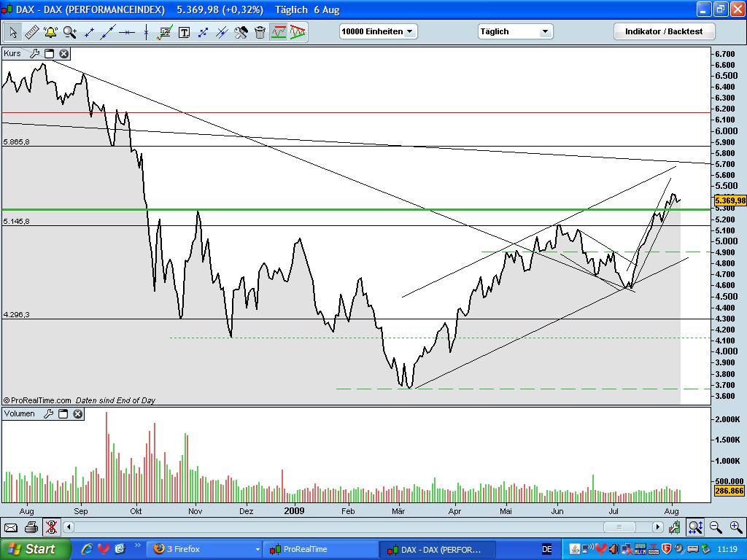This screenshot has width=747, height=560.
Task: Select the line segment drawing tool
Action: [88, 32]
